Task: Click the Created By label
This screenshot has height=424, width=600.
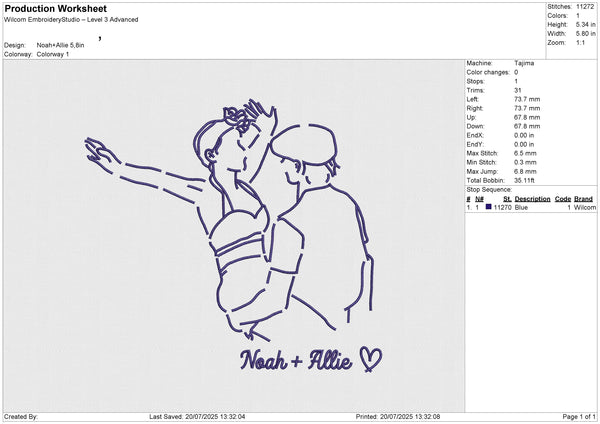Action: [21, 417]
